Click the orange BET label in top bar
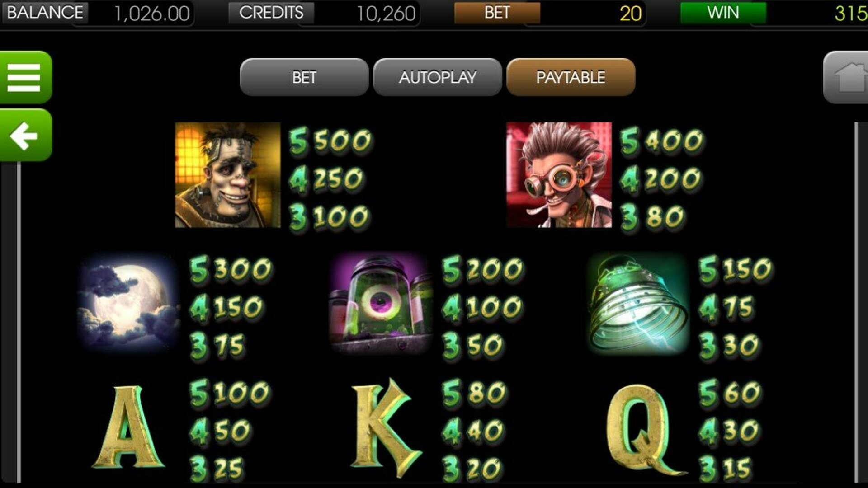This screenshot has width=868, height=488. [x=497, y=13]
